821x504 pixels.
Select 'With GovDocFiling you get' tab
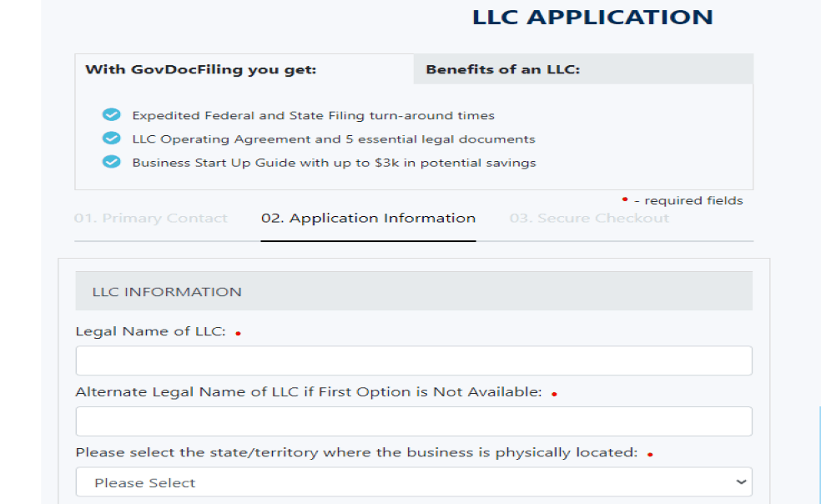pyautogui.click(x=244, y=69)
